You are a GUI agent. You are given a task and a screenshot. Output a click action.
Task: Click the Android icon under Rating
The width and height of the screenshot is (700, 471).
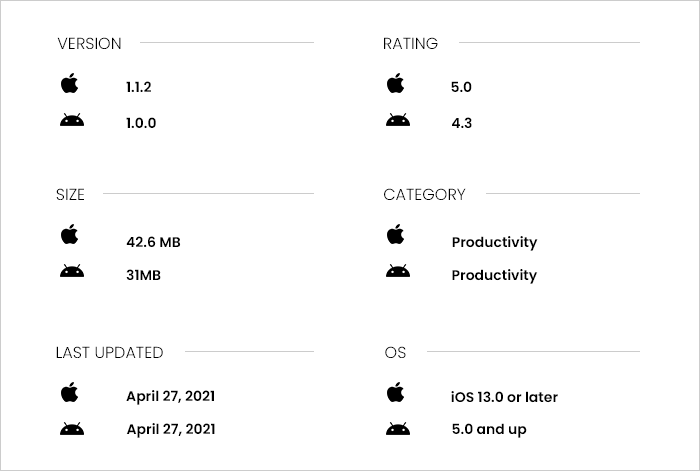[398, 120]
